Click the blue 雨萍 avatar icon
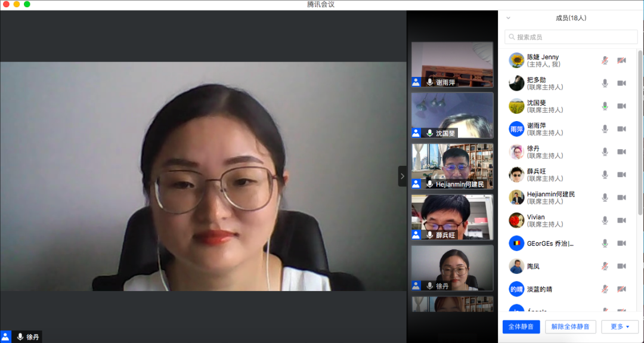The width and height of the screenshot is (644, 343). point(516,129)
